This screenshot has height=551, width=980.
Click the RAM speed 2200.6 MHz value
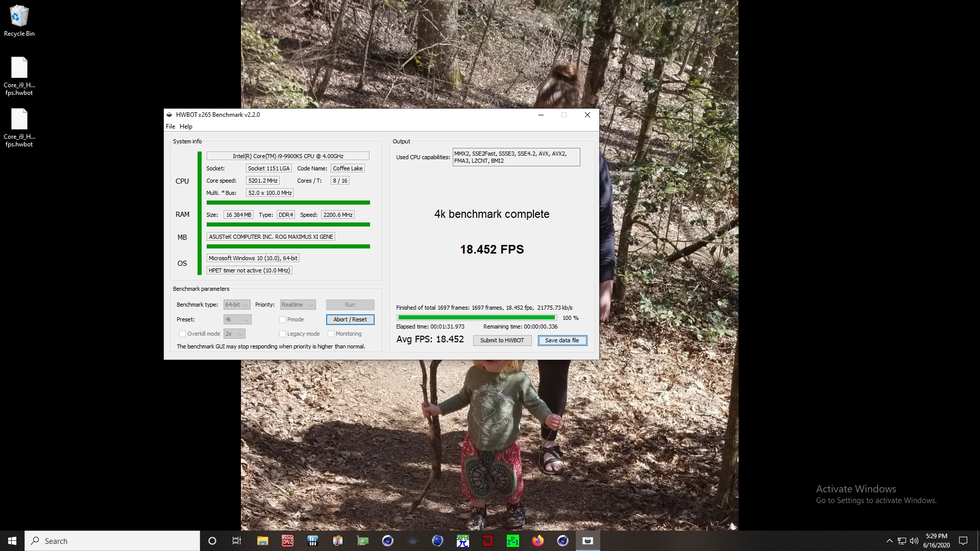coord(338,215)
